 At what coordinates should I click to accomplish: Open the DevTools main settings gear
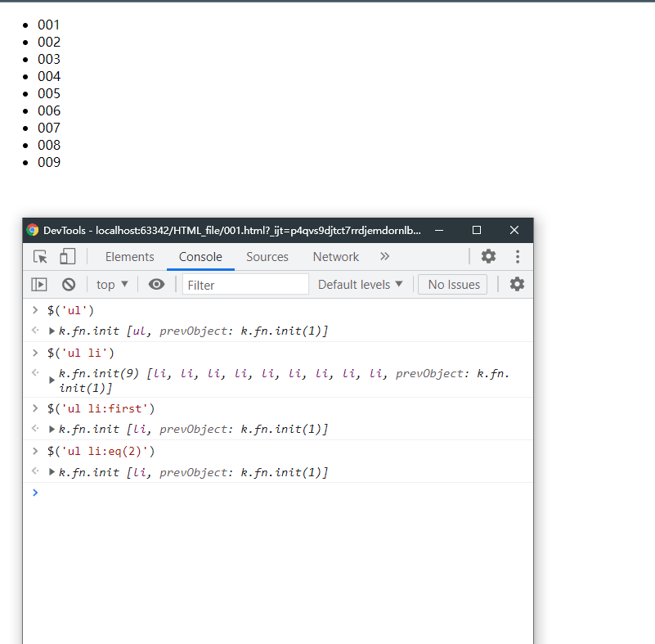click(488, 257)
